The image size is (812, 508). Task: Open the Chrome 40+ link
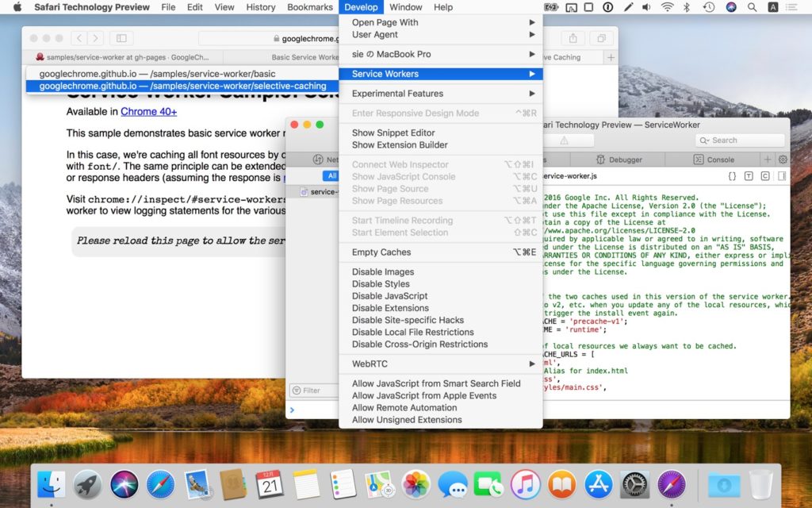click(x=148, y=112)
